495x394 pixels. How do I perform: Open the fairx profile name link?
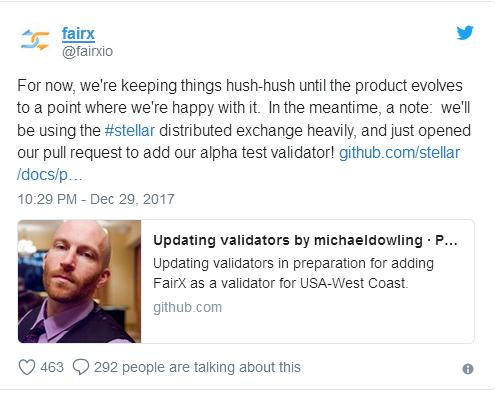(78, 34)
